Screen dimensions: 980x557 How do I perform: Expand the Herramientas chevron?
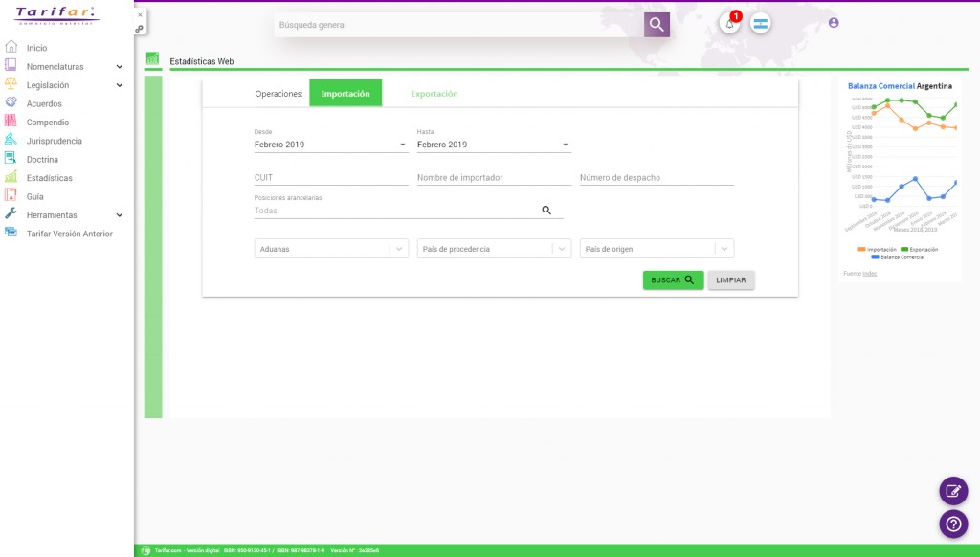[x=120, y=215]
